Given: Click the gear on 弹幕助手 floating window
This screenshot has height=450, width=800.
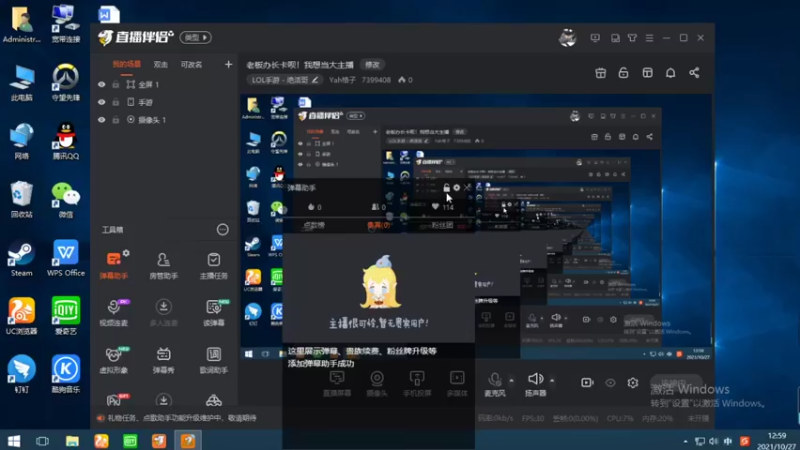Looking at the screenshot, I should click(x=457, y=188).
